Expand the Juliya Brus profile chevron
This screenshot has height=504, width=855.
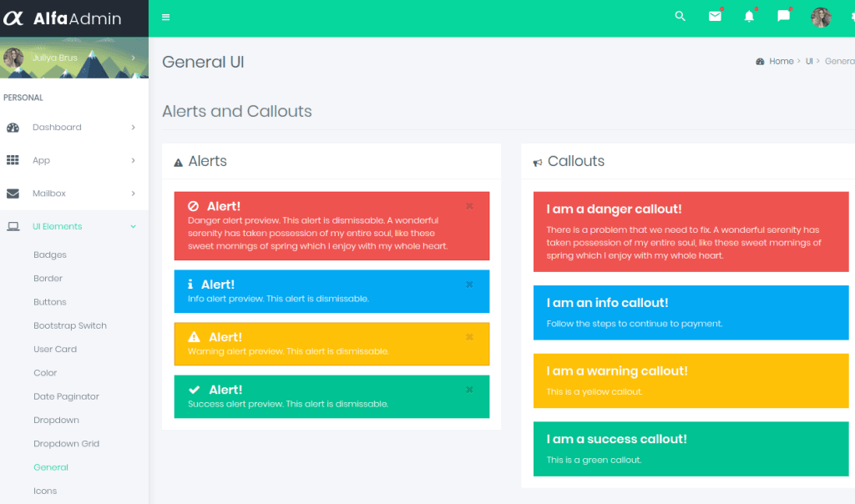[133, 58]
